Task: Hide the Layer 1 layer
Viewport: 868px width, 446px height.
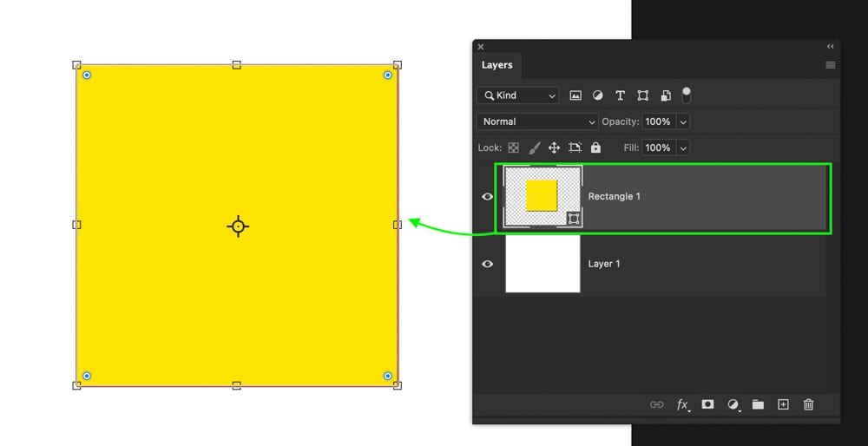Action: 487,264
